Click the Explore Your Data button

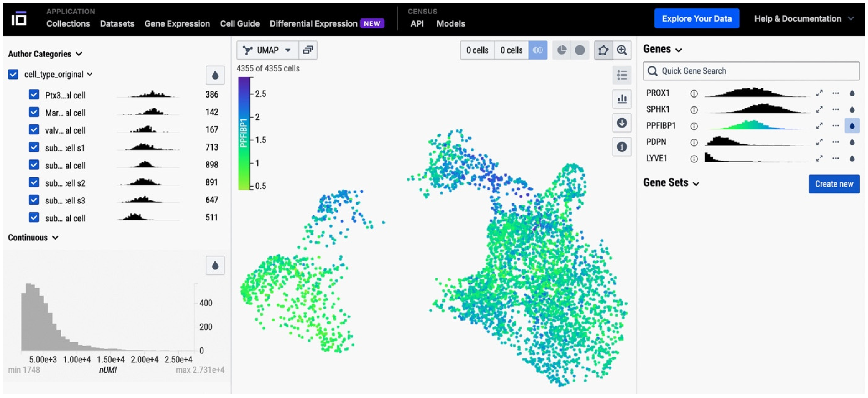(x=697, y=18)
